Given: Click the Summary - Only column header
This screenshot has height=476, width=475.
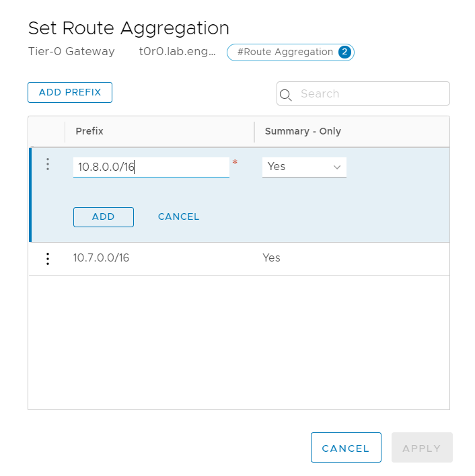Looking at the screenshot, I should (303, 131).
